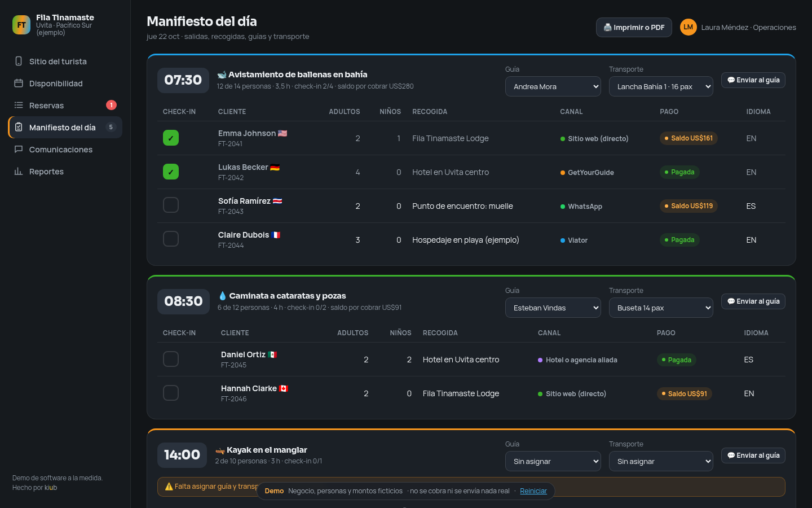
Task: Open the Lancha Bahía 1 transport dropdown
Action: click(661, 86)
